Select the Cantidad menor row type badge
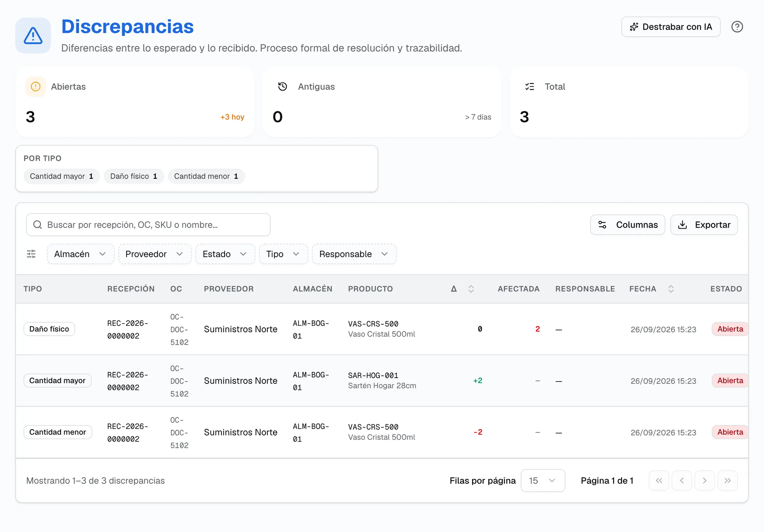 coord(58,432)
